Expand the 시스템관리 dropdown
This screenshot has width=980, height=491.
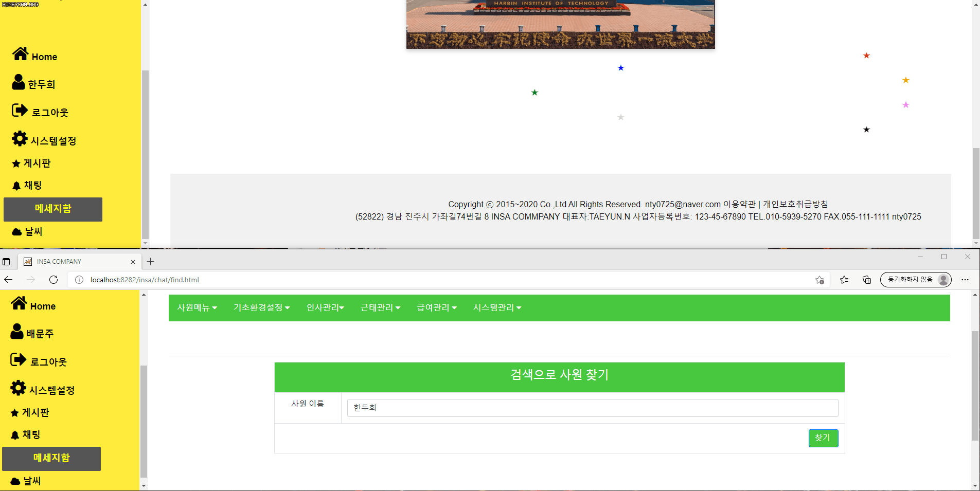pos(497,307)
